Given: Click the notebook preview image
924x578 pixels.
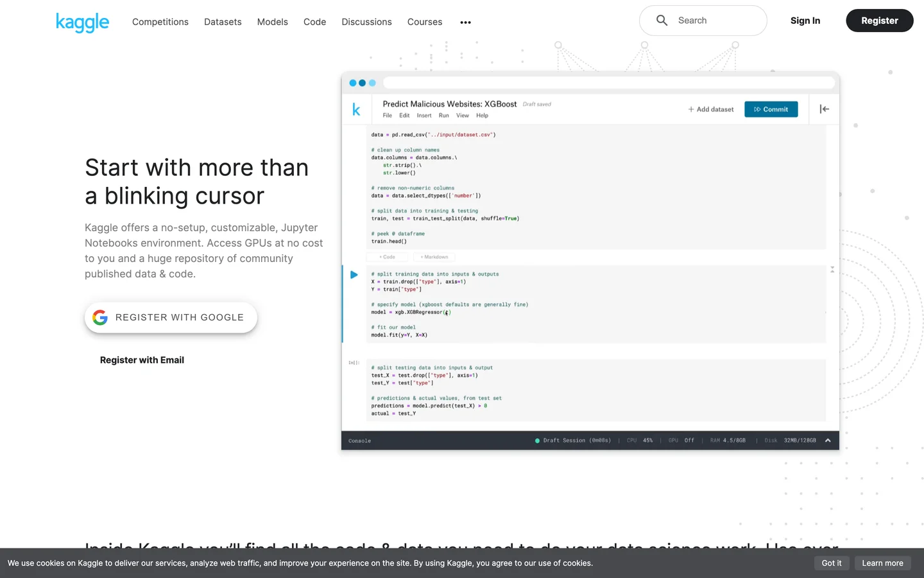Looking at the screenshot, I should 590,261.
